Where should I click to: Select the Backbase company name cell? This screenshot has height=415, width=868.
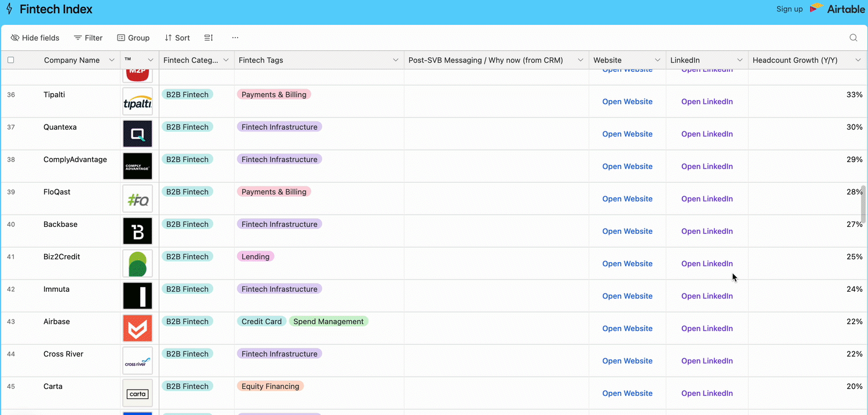(80, 232)
